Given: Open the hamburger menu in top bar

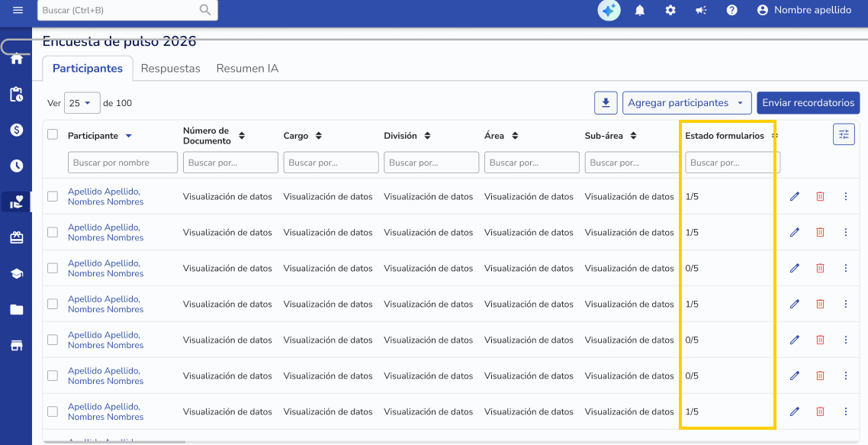Looking at the screenshot, I should pos(18,10).
